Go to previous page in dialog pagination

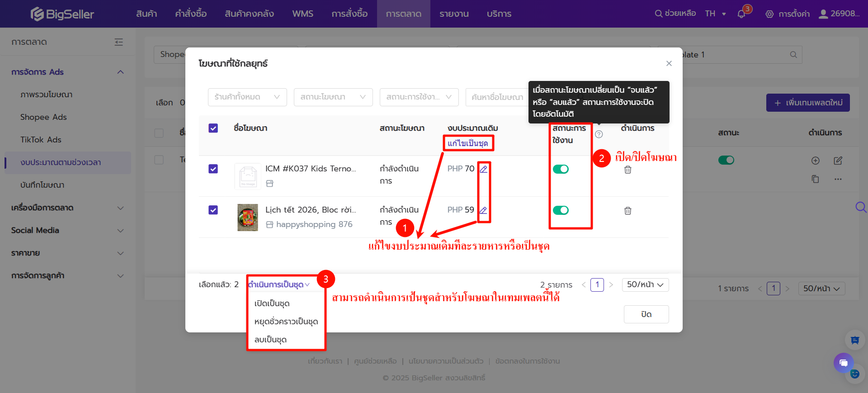pyautogui.click(x=584, y=285)
